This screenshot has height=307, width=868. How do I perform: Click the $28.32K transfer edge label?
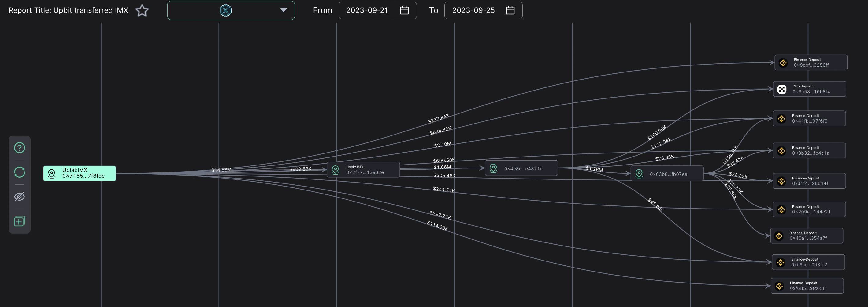coord(738,175)
